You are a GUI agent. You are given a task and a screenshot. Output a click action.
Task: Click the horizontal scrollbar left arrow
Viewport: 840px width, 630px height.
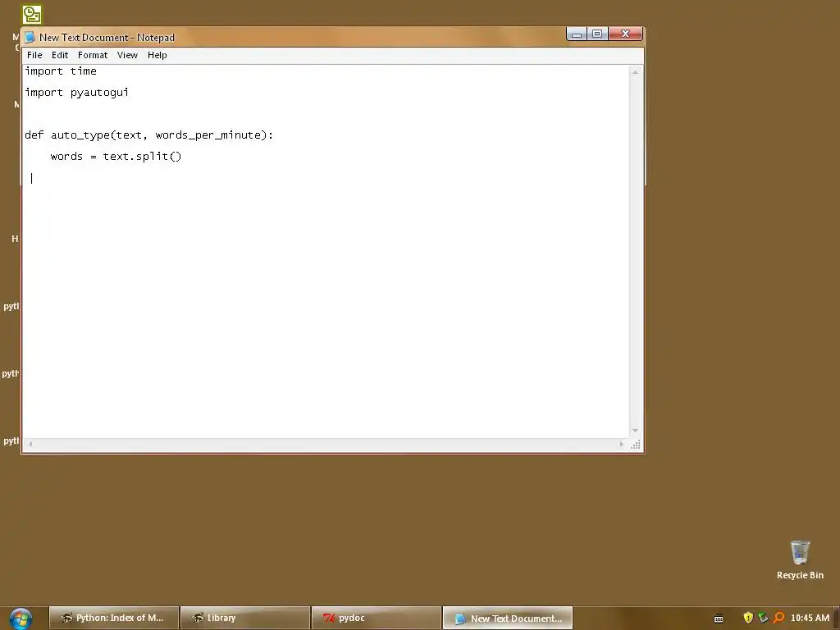(30, 444)
